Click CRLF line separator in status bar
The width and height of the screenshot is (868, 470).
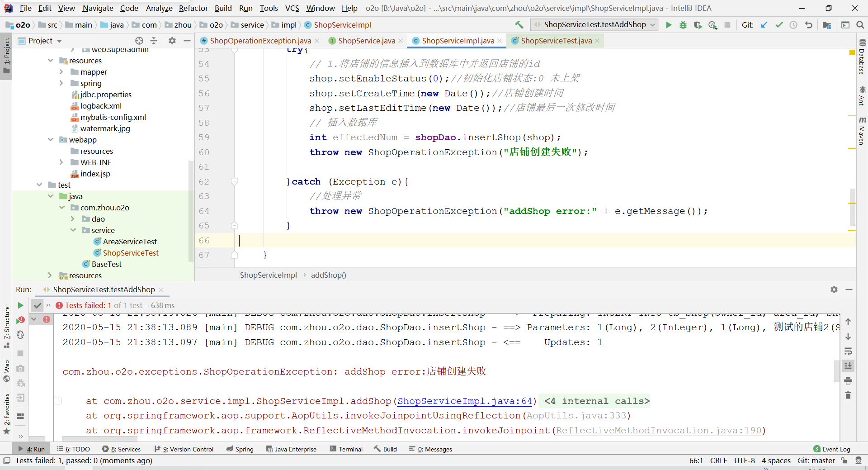[x=719, y=461]
